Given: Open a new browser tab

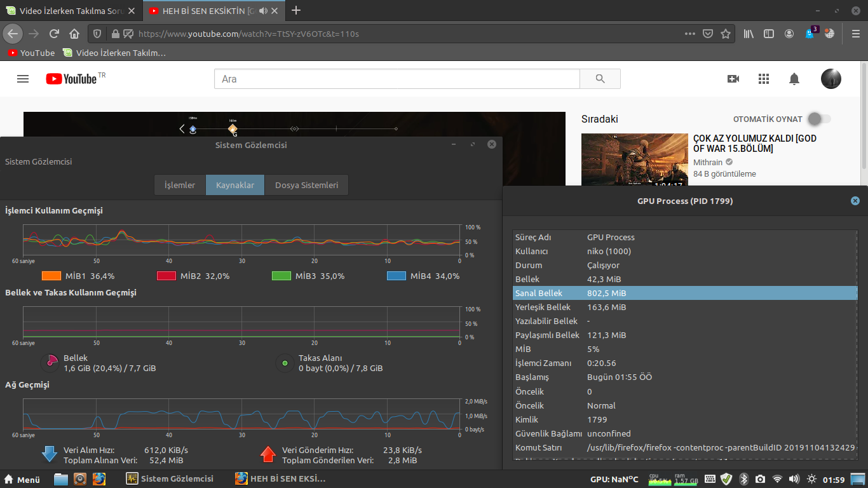Looking at the screenshot, I should [295, 10].
